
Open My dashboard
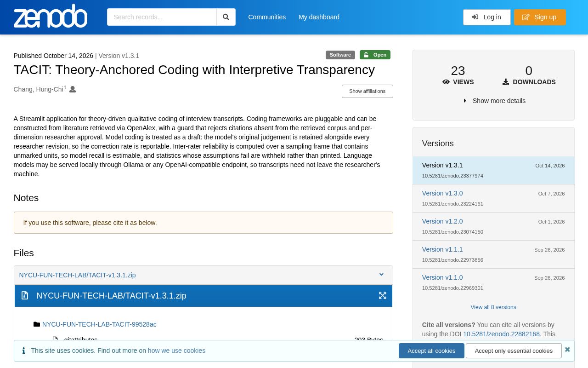[319, 17]
